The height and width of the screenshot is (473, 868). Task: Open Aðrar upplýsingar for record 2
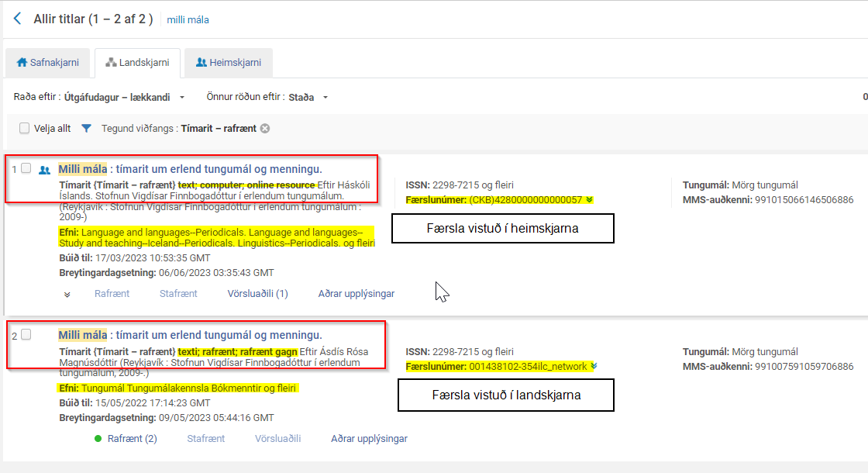pyautogui.click(x=369, y=439)
